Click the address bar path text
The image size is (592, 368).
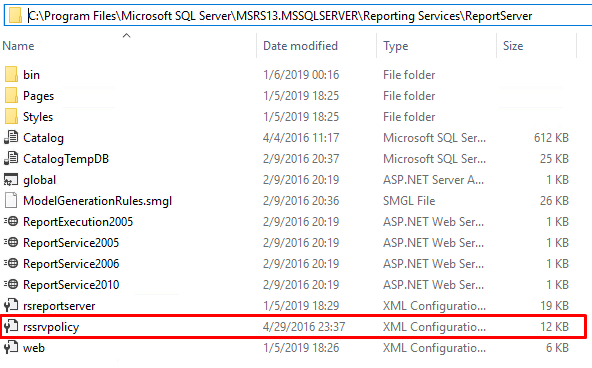point(280,16)
